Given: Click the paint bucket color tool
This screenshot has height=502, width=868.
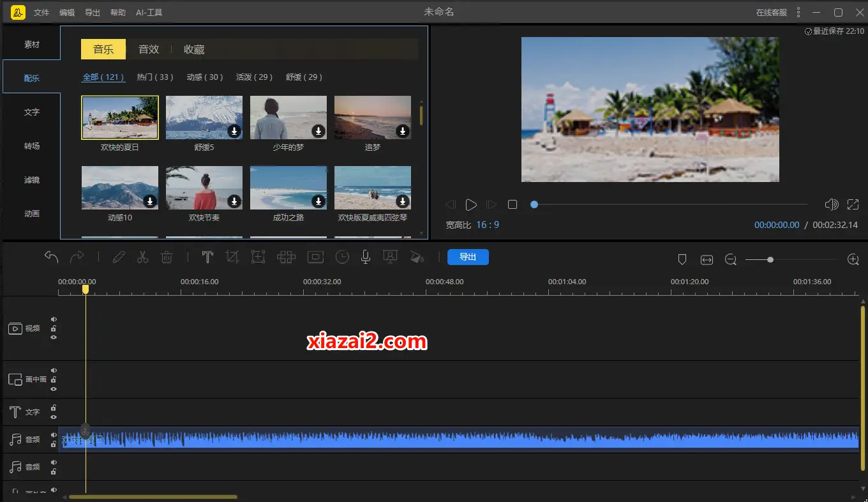Looking at the screenshot, I should [417, 257].
